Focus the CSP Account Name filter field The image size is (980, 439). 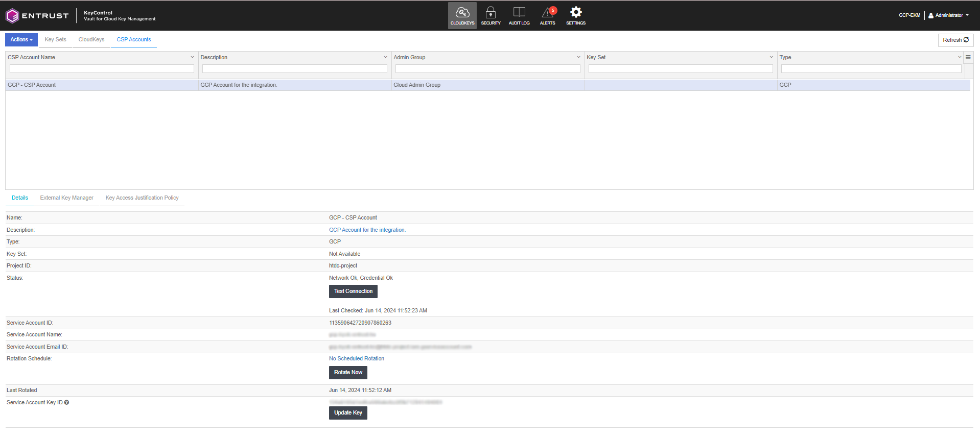coord(102,69)
